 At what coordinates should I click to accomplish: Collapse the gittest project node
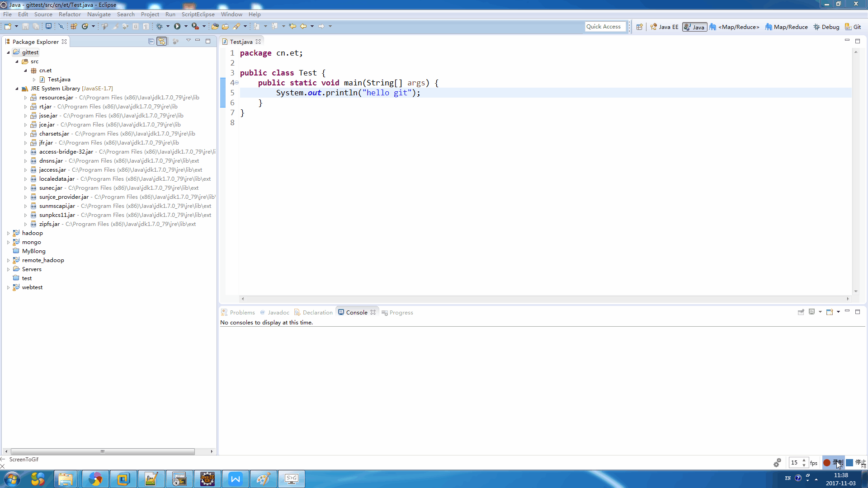pyautogui.click(x=8, y=52)
